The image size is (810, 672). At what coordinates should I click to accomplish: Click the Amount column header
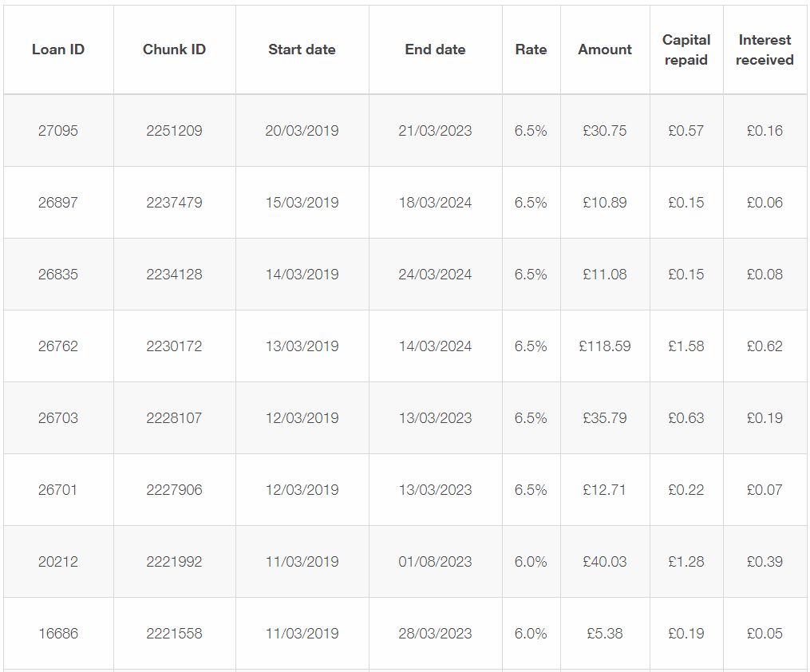point(604,49)
